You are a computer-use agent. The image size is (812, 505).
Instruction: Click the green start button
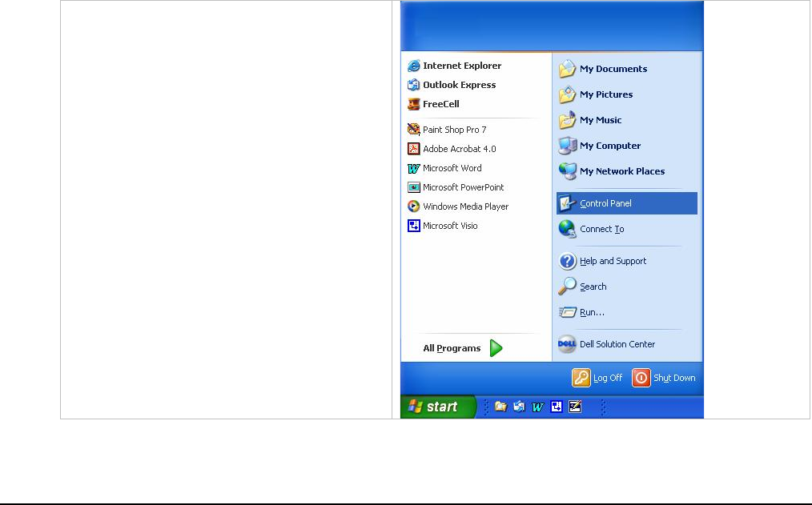tap(438, 407)
